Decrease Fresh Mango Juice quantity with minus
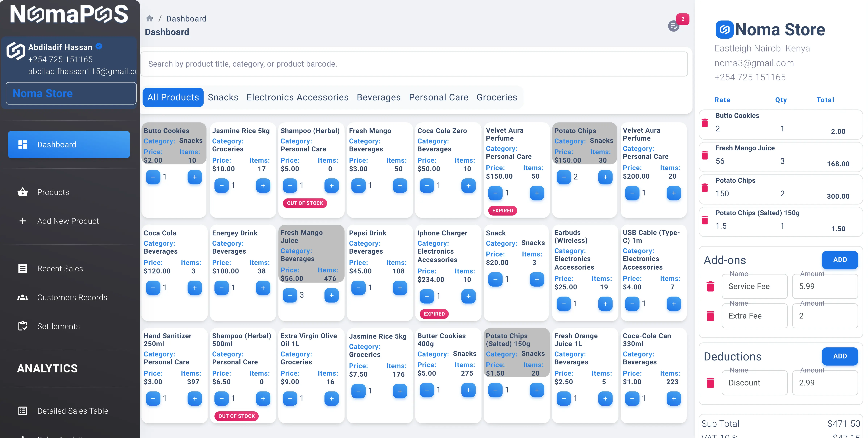 pyautogui.click(x=290, y=295)
